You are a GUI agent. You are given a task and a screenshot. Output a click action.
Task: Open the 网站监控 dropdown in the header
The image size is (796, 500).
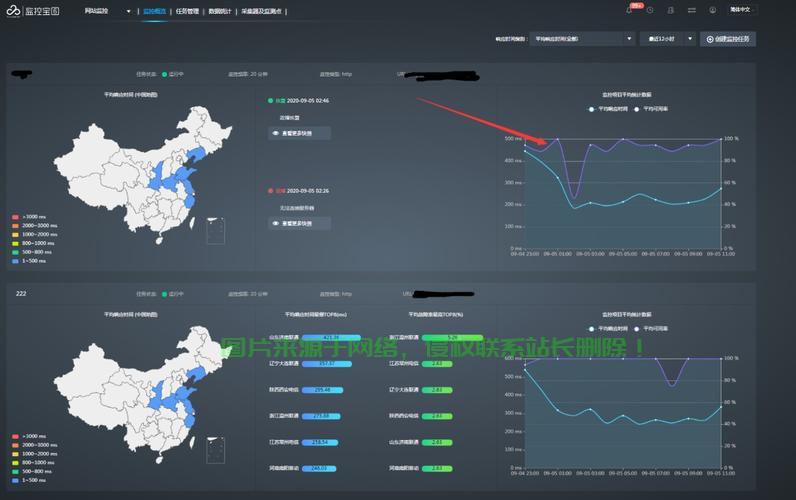click(107, 11)
